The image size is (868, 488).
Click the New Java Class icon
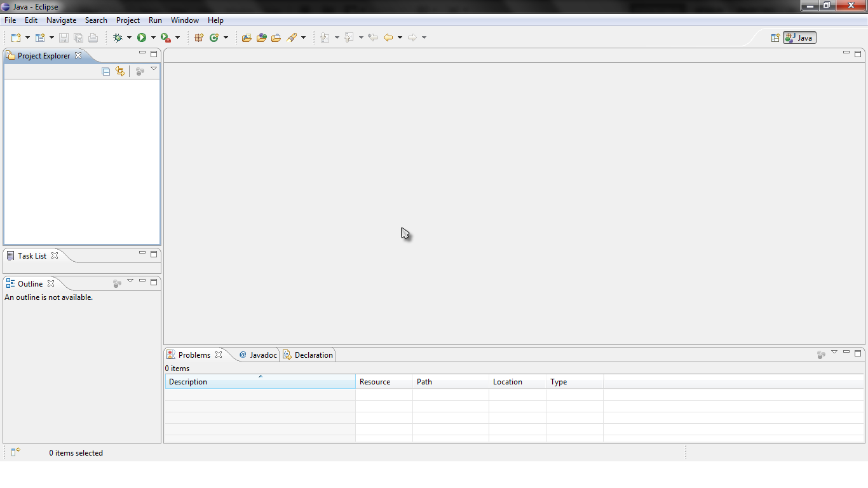click(214, 38)
